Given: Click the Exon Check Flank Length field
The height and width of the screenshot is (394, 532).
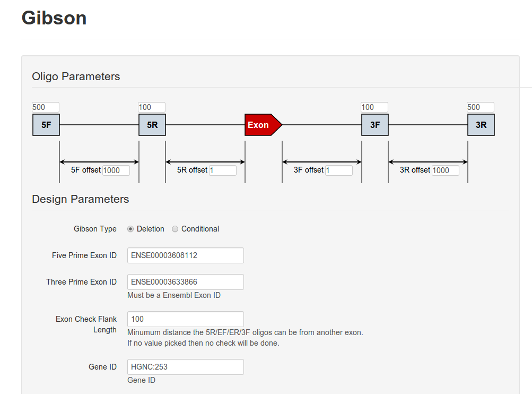Looking at the screenshot, I should pyautogui.click(x=186, y=319).
